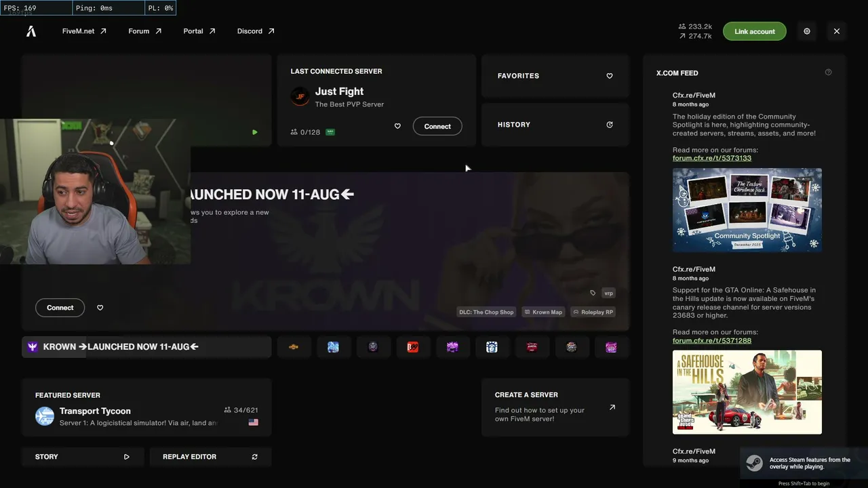Click the 'Ping: 0ms' overlay readout
Viewport: 868px width, 488px height.
94,8
